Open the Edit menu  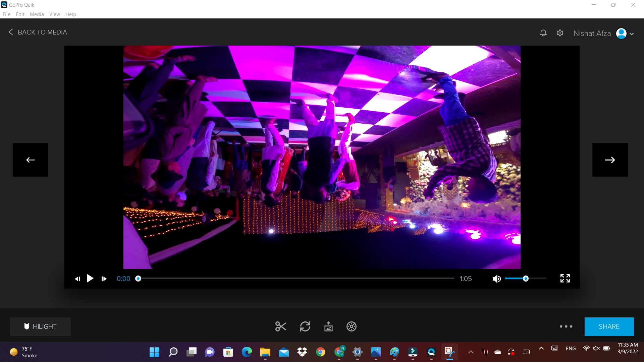[x=20, y=14]
